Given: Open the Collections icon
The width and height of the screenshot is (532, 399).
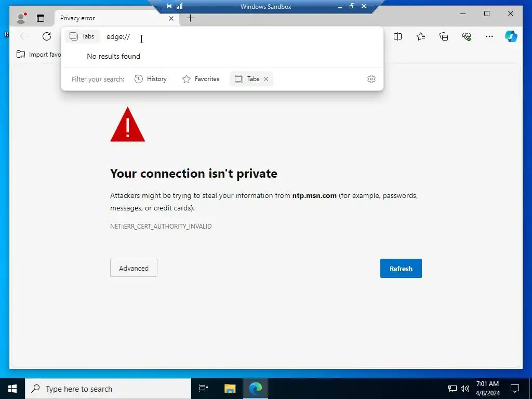Looking at the screenshot, I should pos(444,36).
